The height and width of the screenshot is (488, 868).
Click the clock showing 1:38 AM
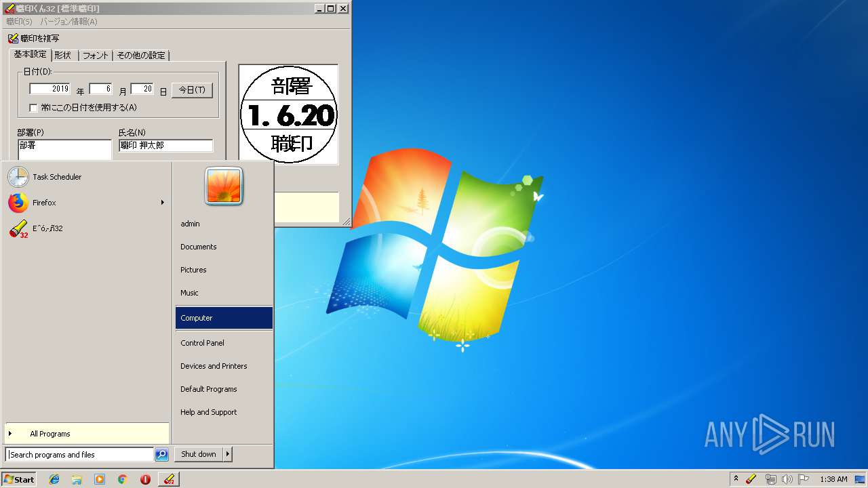(x=833, y=479)
